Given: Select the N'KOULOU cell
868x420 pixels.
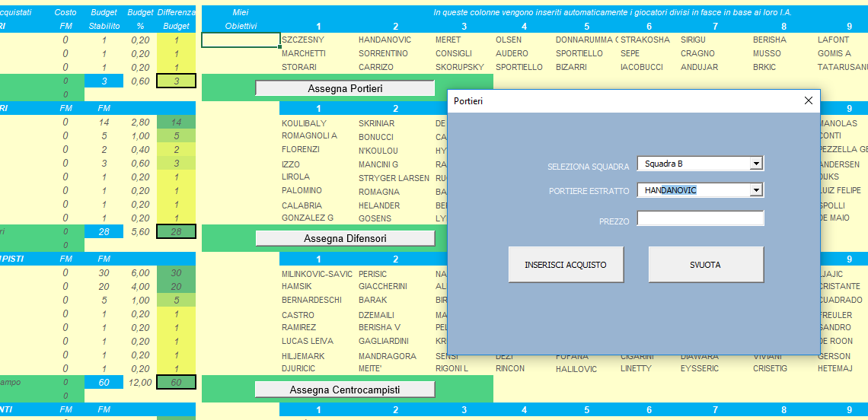Looking at the screenshot, I should pos(378,151).
